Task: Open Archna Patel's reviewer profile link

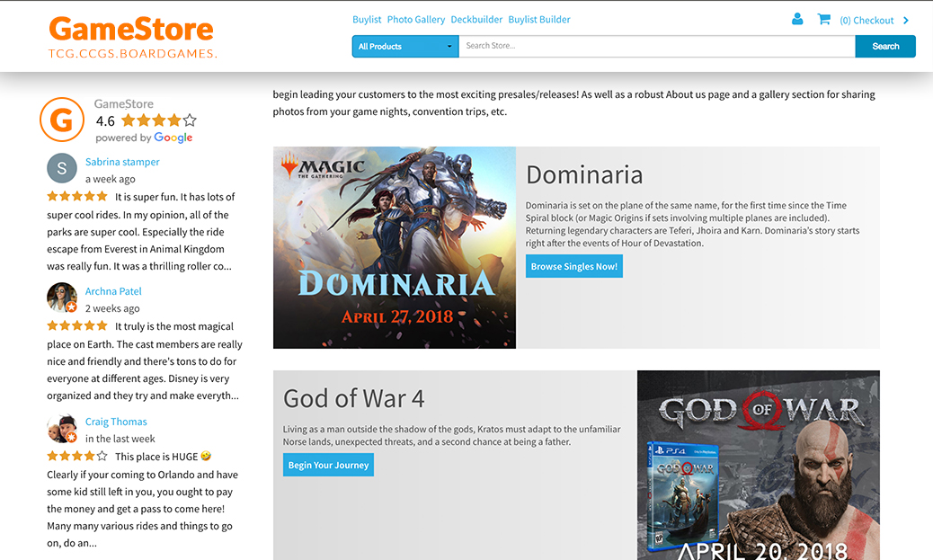Action: (113, 291)
